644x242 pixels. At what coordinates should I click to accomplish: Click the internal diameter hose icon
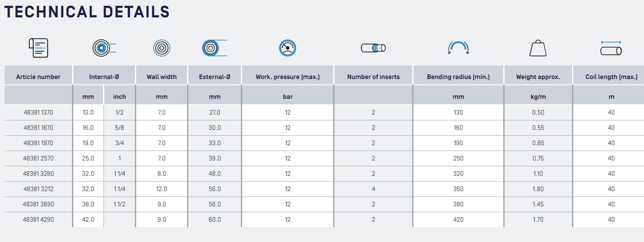point(104,48)
